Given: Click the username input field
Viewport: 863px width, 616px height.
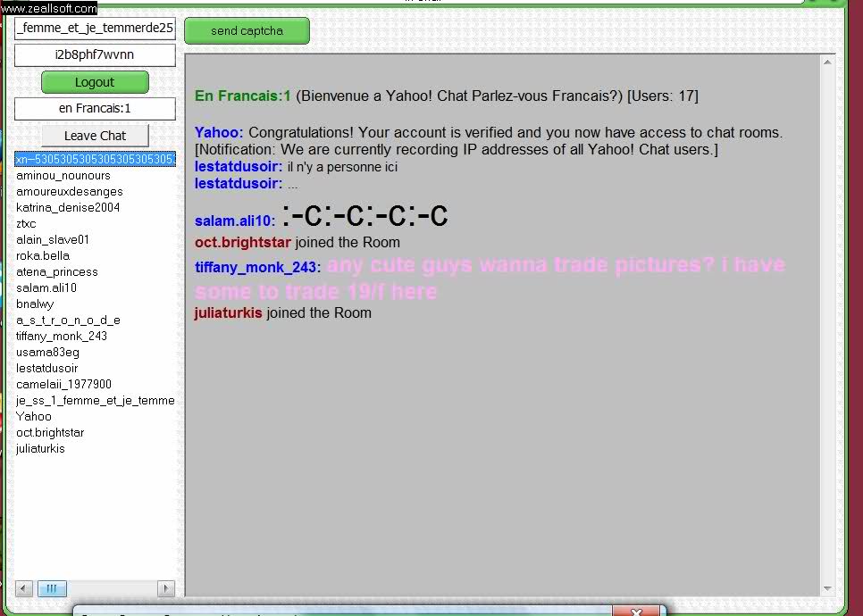Looking at the screenshot, I should pos(95,29).
